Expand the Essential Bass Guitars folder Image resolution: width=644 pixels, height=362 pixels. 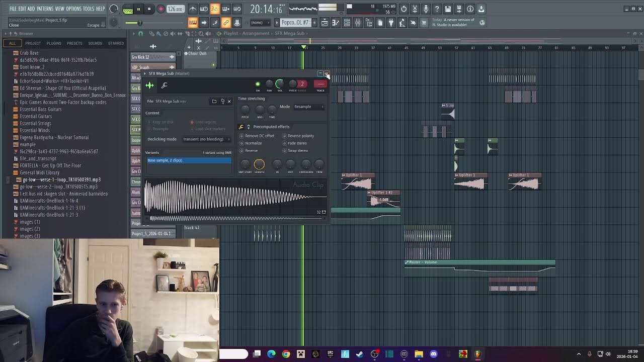click(x=40, y=109)
